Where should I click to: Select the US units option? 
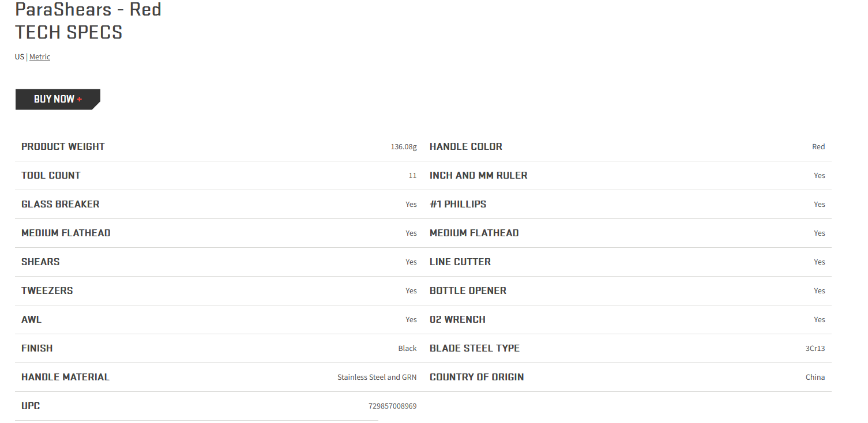point(20,56)
